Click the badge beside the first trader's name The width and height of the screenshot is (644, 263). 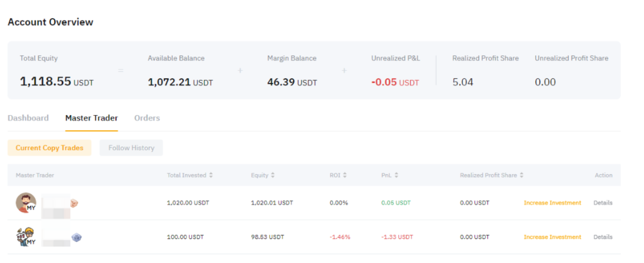(x=74, y=203)
